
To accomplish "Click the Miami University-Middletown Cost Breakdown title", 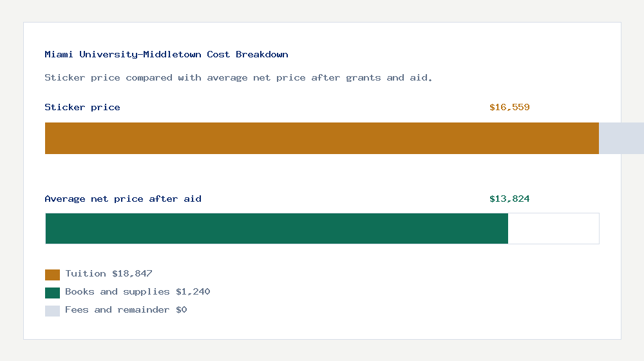I will 166,55.
